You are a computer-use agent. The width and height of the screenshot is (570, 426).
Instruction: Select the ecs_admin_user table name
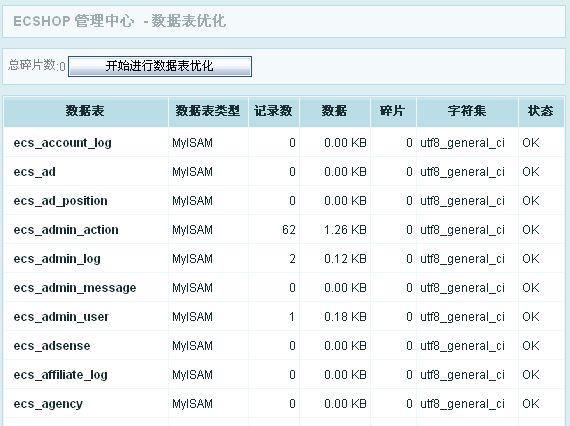point(61,317)
